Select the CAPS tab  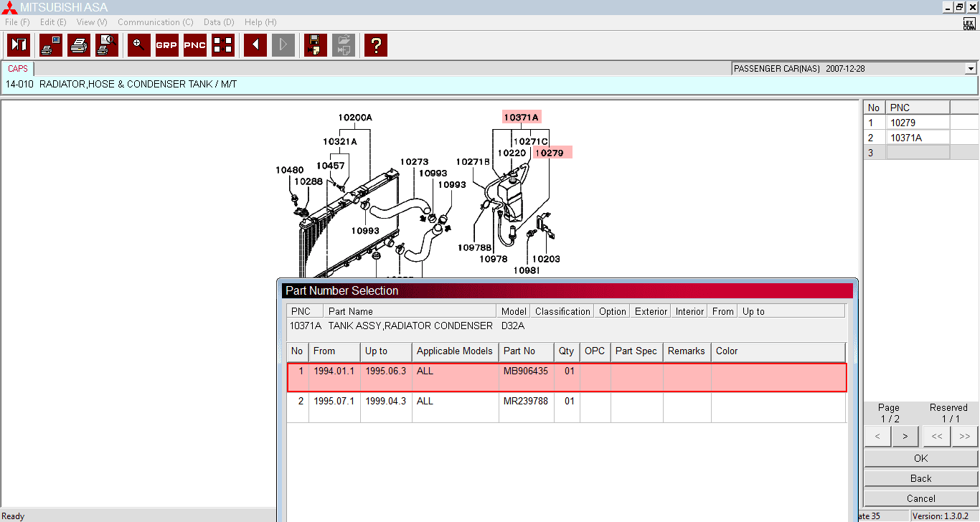pos(18,69)
